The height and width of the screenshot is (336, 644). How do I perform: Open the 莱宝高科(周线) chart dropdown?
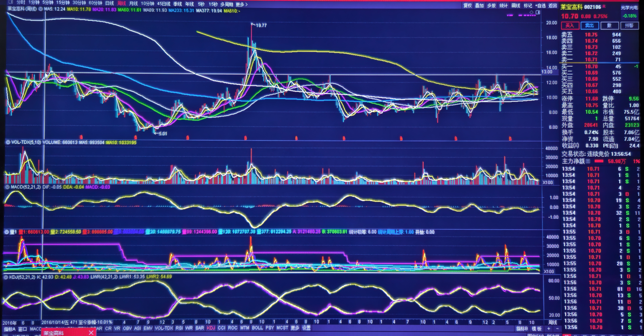(41, 9)
